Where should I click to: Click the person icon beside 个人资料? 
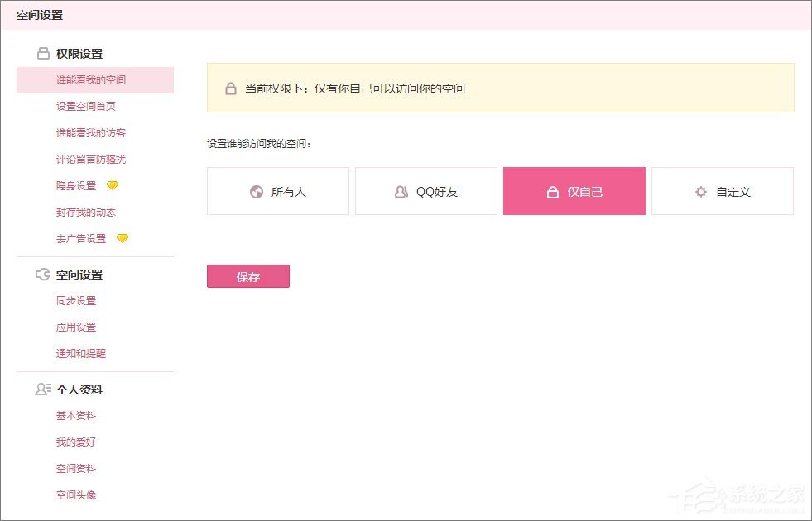tap(42, 389)
